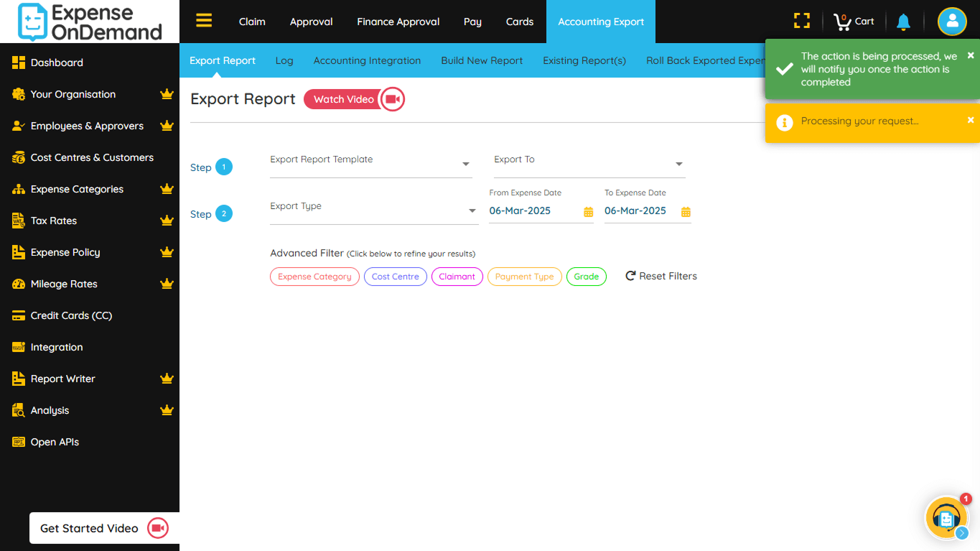Toggle the hamburger menu icon
The image size is (980, 551).
pos(204,21)
